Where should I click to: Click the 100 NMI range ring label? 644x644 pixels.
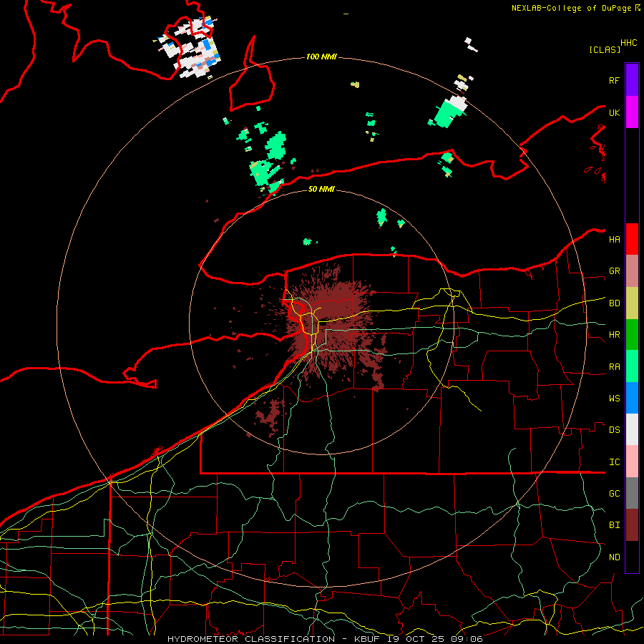pyautogui.click(x=321, y=57)
